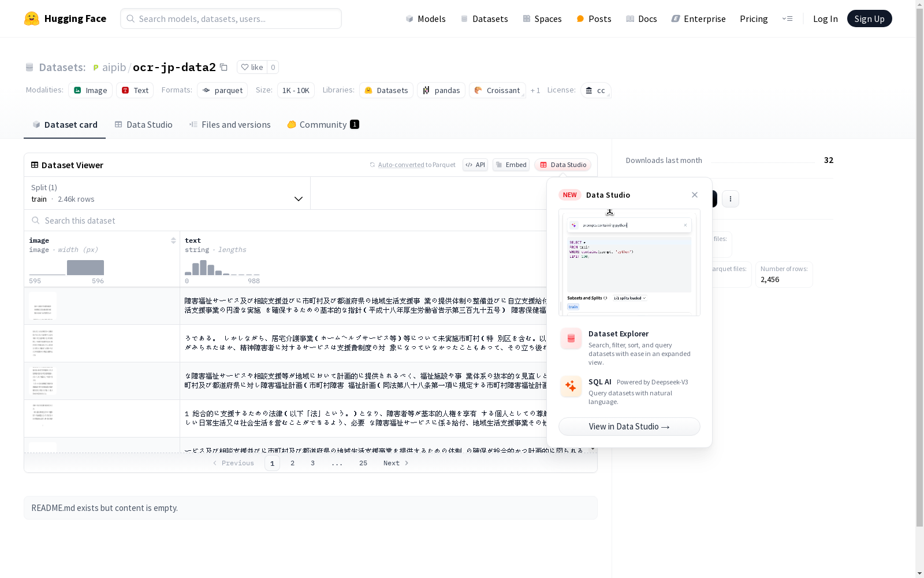Click the Hugging Face logo
924x578 pixels.
(65, 18)
